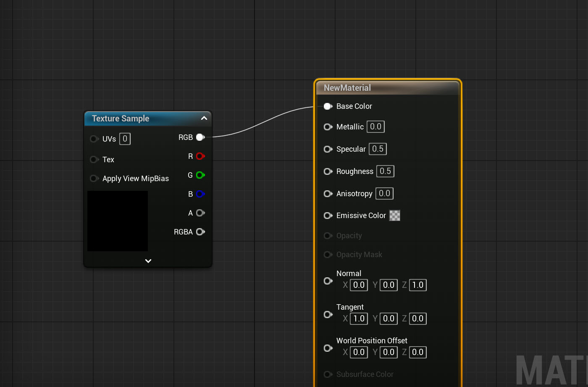Select the NewMaterial node title bar
The height and width of the screenshot is (387, 588).
[388, 88]
